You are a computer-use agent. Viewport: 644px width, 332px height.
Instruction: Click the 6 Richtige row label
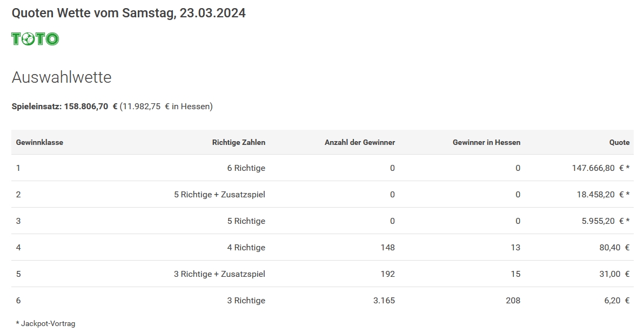[x=246, y=168]
